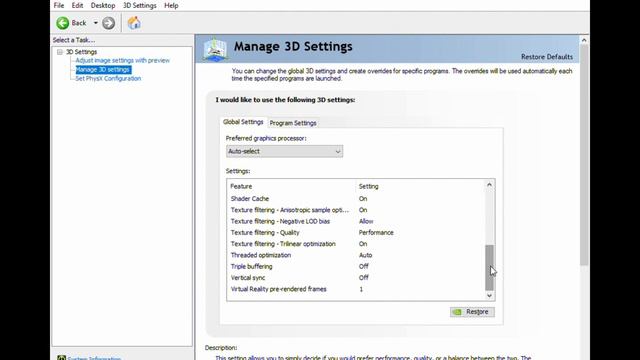Viewport: 640px width, 360px height.
Task: Click the Auto value for Threaded optimization
Action: click(x=365, y=255)
